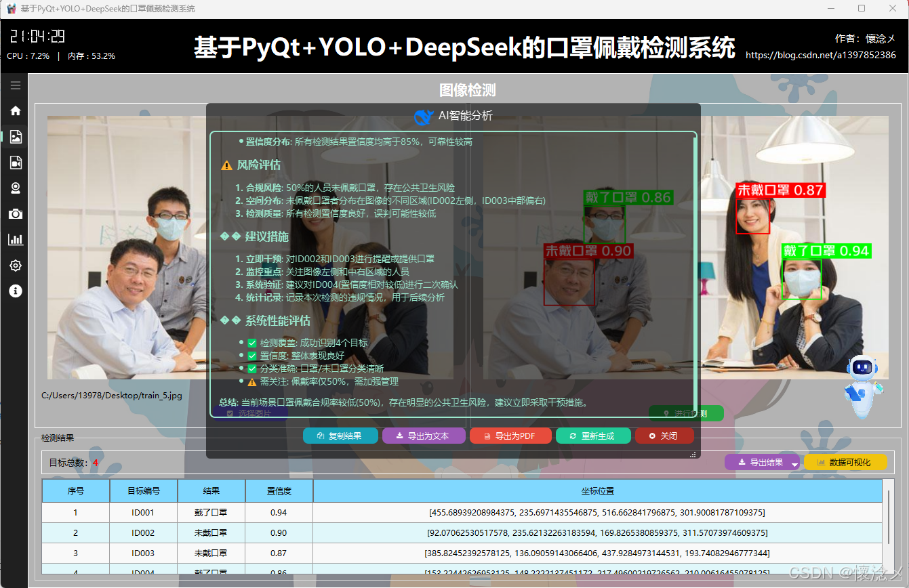The image size is (909, 588).
Task: Click coordinates cell starting with 385.824
Action: pos(598,553)
